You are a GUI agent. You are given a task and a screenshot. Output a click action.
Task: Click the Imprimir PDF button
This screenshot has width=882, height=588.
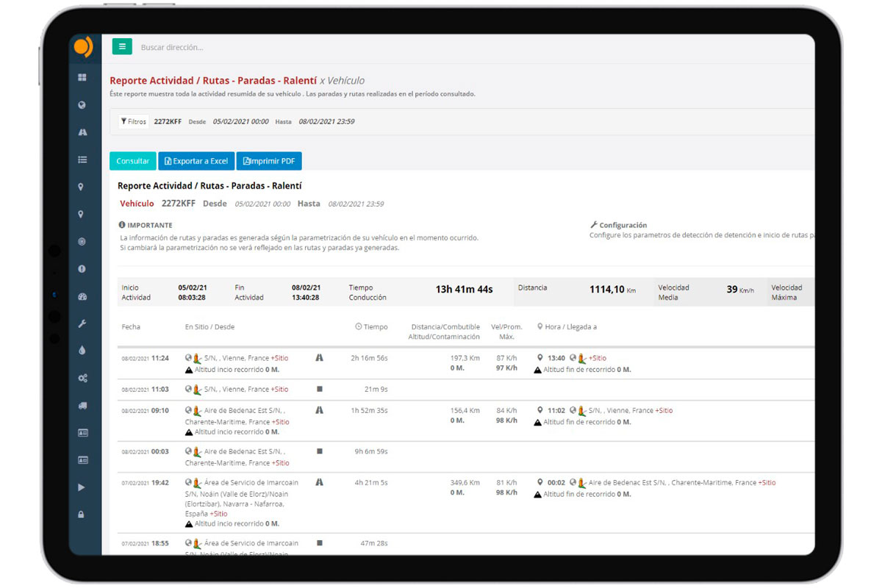click(x=269, y=161)
